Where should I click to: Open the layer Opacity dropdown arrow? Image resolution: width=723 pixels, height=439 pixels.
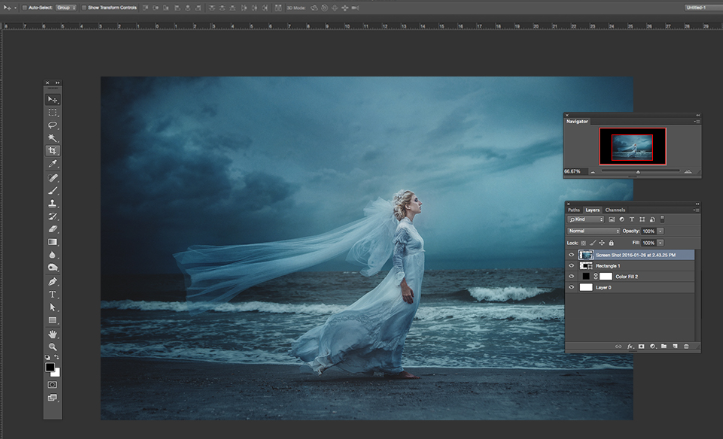tap(661, 230)
